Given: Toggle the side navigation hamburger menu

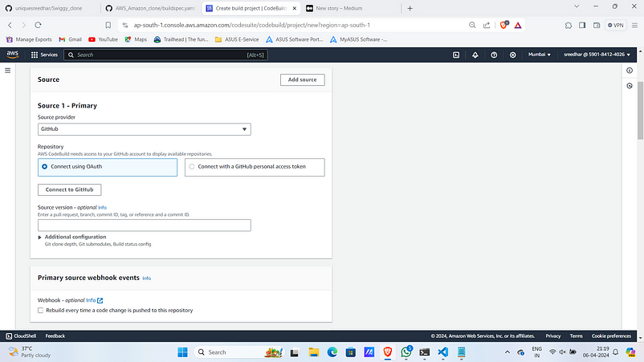Looking at the screenshot, I should [7, 71].
